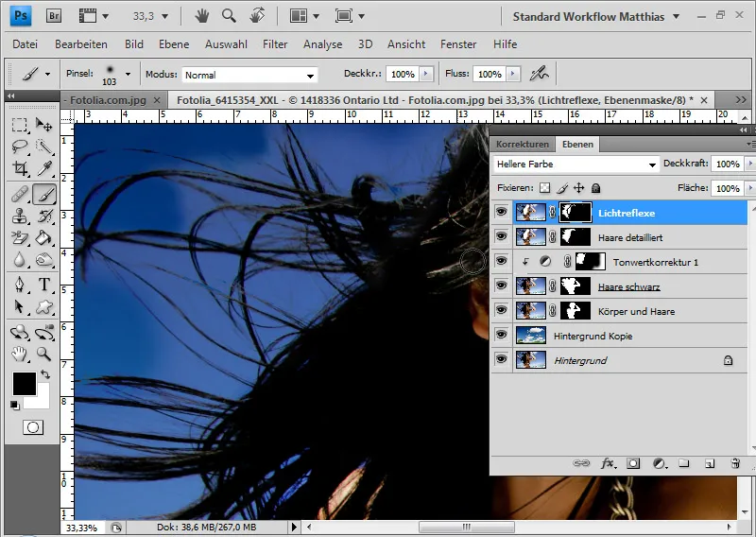Hide the Hintergrund Kopie layer
Screen dimensions: 756x537
(x=501, y=335)
